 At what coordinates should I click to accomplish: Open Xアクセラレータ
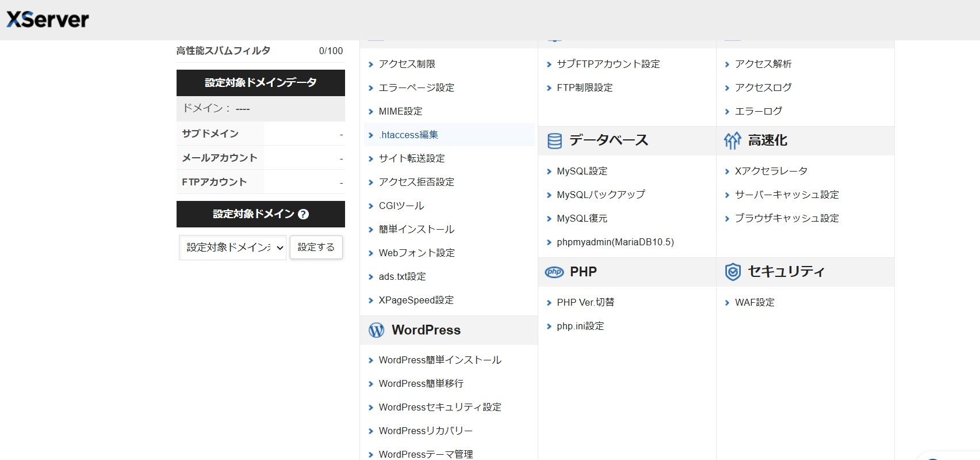(x=771, y=171)
